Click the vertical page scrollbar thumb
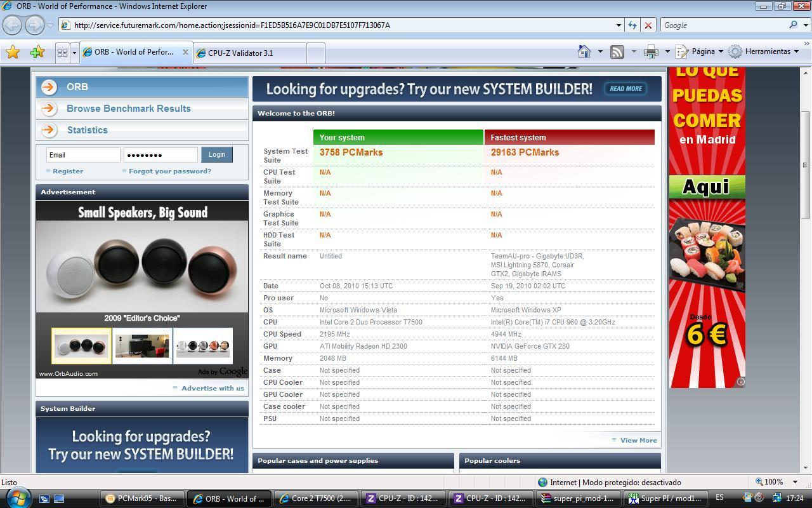This screenshot has height=508, width=812. click(806, 165)
